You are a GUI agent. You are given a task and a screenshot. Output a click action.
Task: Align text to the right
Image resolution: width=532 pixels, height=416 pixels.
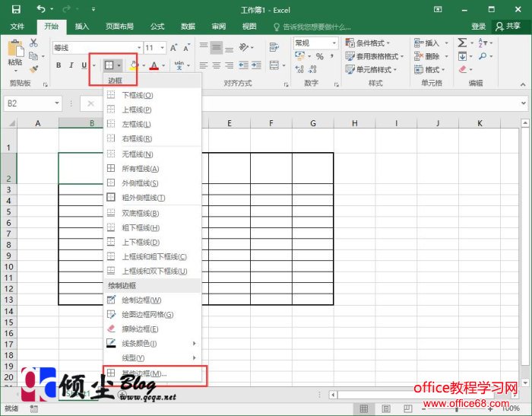pyautogui.click(x=230, y=65)
